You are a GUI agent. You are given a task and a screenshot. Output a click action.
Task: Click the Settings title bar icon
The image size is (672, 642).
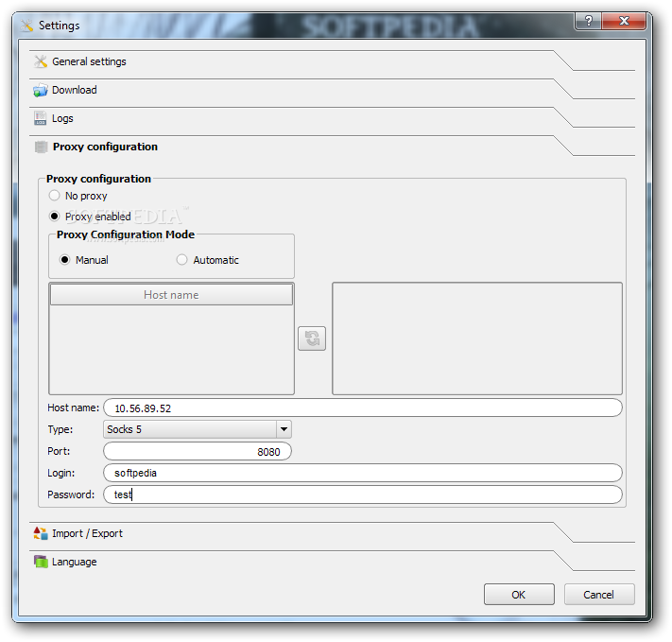pos(26,26)
